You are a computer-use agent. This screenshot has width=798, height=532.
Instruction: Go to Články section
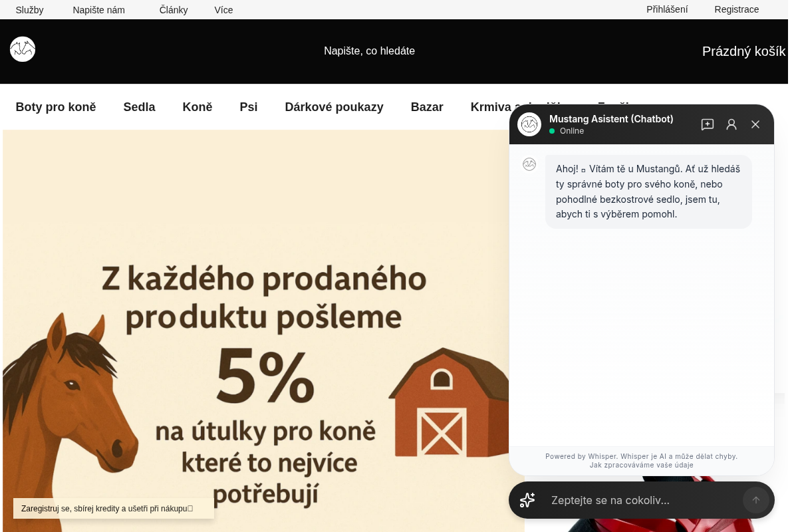(174, 10)
